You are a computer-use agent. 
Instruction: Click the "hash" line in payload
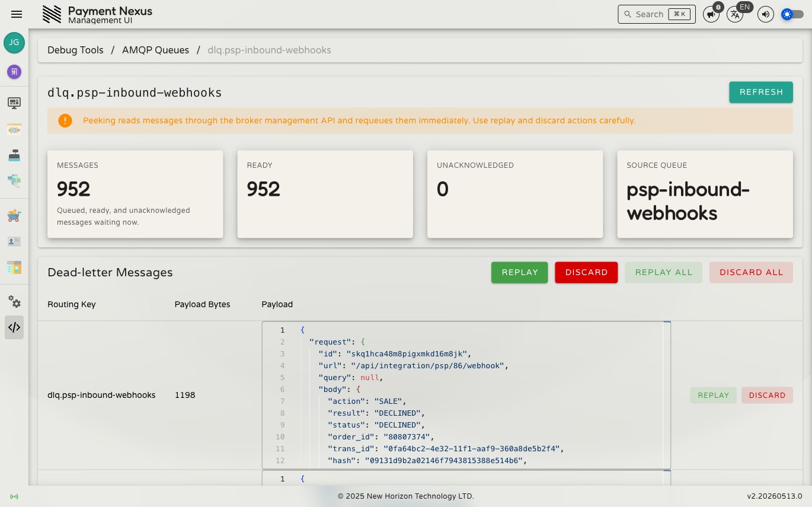427,461
